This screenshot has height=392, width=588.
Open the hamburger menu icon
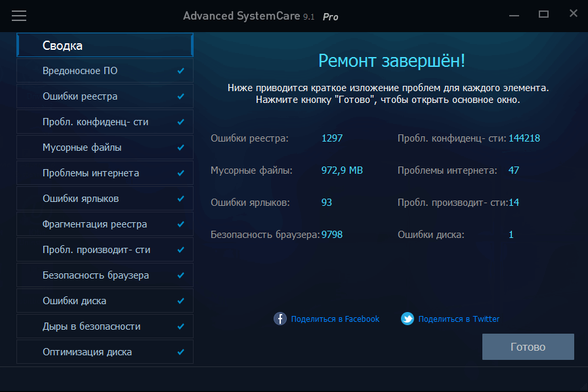pyautogui.click(x=19, y=16)
